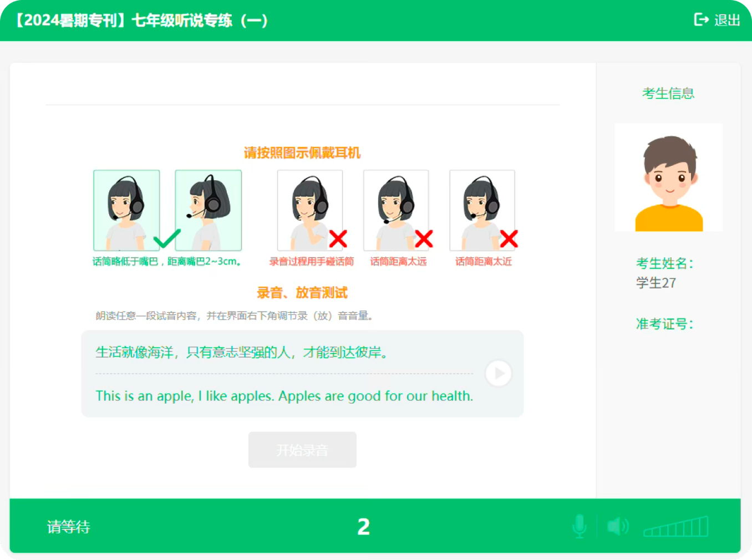
Task: Play the sample audio with the play button
Action: pyautogui.click(x=498, y=373)
